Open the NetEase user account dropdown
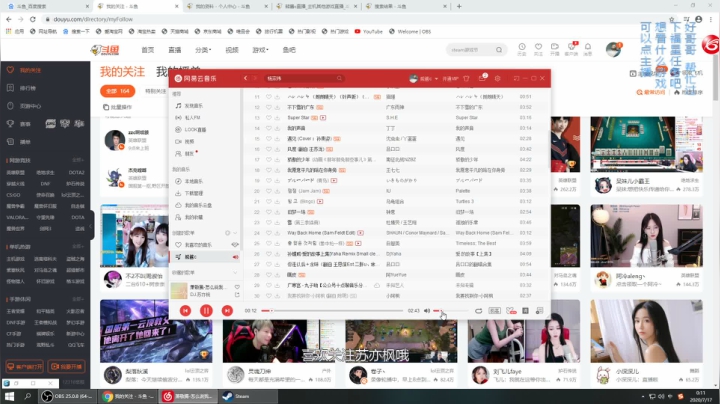The height and width of the screenshot is (404, 720). click(423, 79)
